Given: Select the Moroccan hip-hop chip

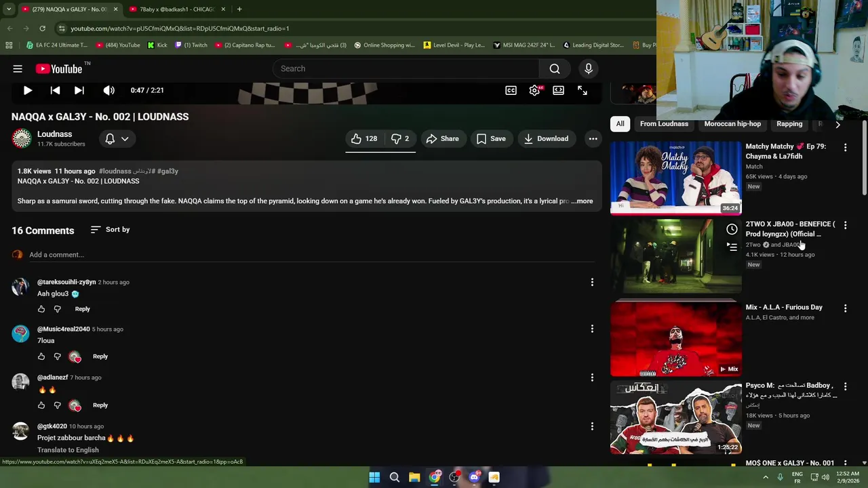Looking at the screenshot, I should click(x=732, y=124).
